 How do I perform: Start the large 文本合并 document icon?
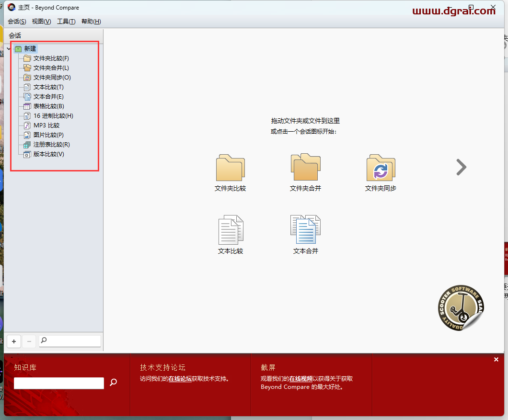tap(305, 229)
